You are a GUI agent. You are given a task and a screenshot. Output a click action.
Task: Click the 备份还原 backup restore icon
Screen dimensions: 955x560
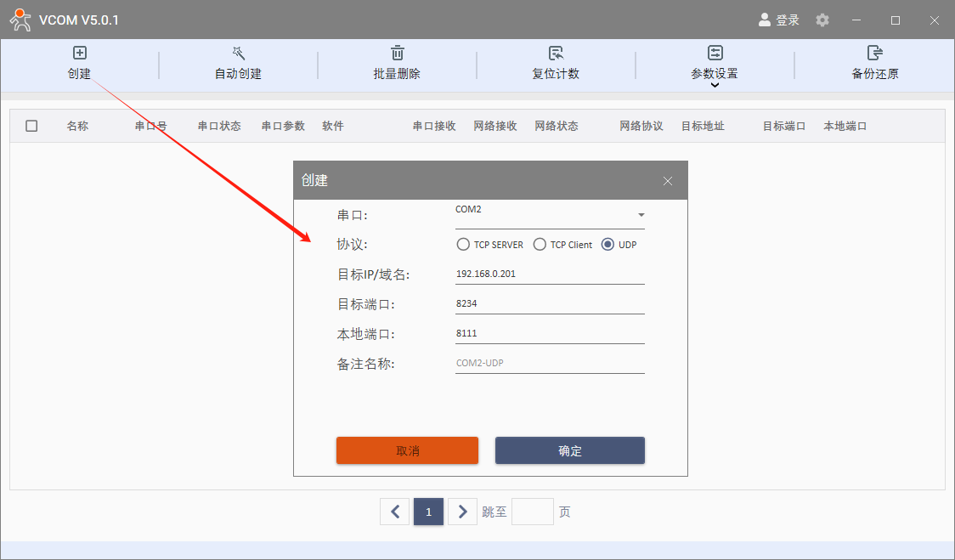874,54
